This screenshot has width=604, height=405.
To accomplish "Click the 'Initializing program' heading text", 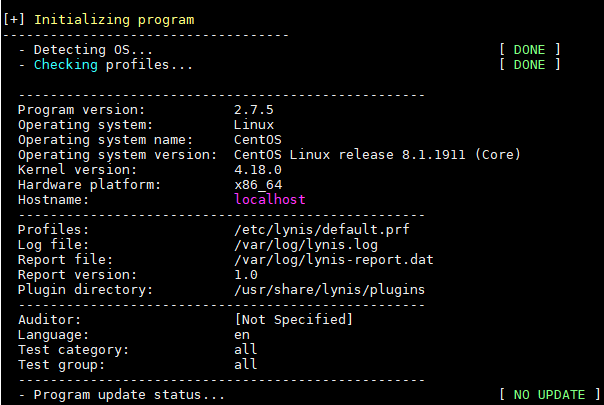I will pyautogui.click(x=114, y=20).
